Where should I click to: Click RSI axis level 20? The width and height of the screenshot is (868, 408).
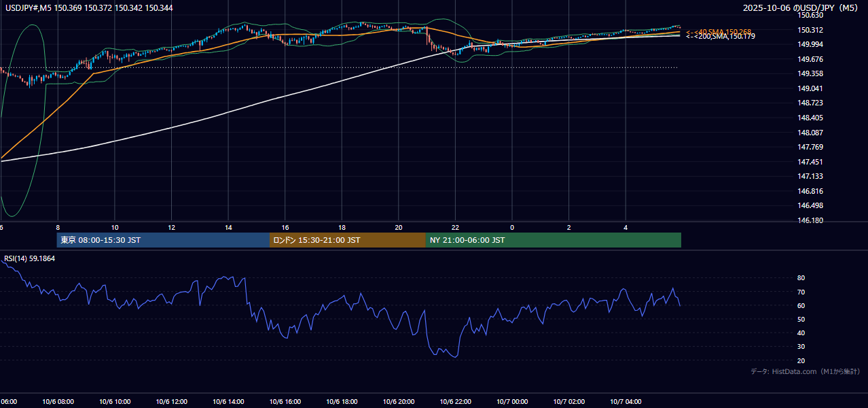(801, 360)
